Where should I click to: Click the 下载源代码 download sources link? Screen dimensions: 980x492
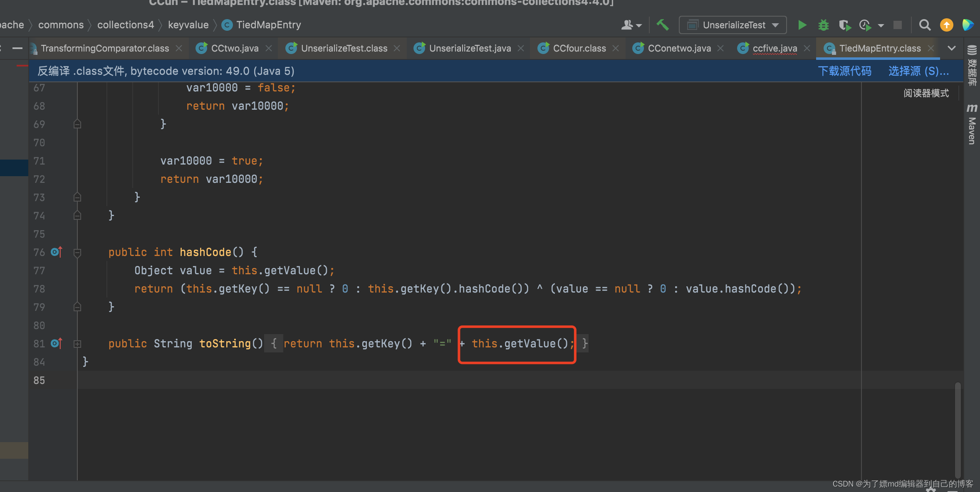tap(844, 71)
